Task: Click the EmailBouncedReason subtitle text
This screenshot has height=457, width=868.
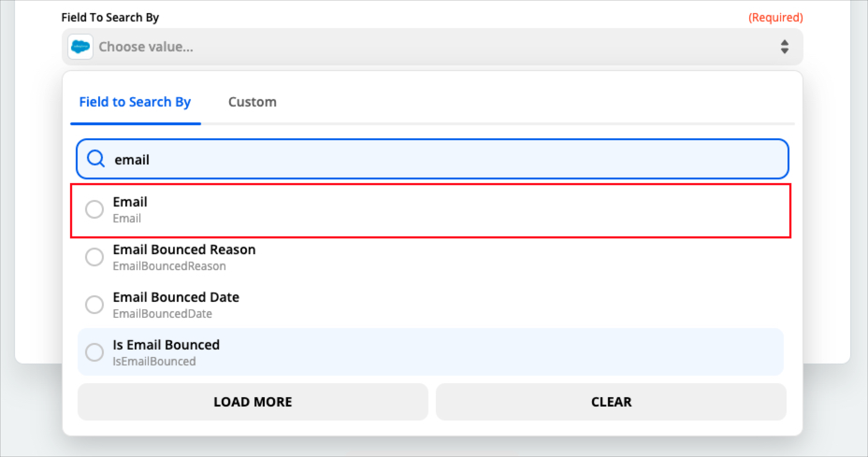Action: pos(169,266)
